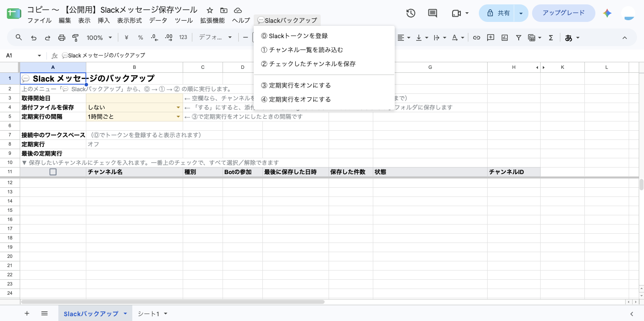Format as yen currency
The height and width of the screenshot is (321, 644).
point(126,38)
